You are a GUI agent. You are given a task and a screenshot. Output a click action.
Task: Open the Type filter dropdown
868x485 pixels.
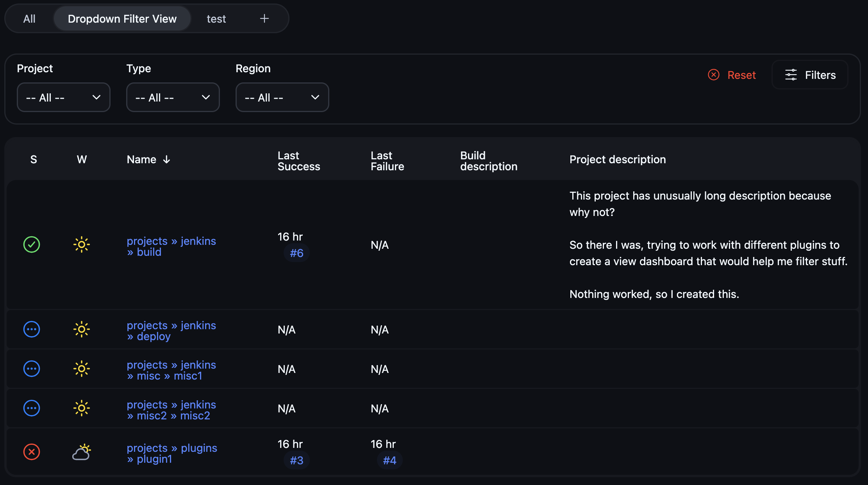pos(173,97)
